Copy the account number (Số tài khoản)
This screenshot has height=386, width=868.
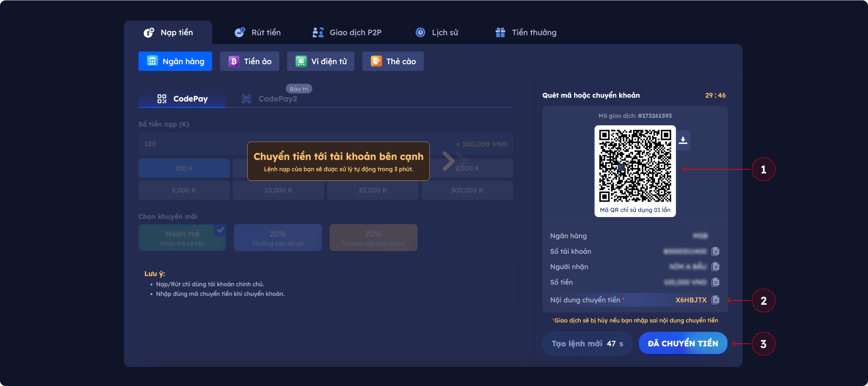click(x=715, y=251)
